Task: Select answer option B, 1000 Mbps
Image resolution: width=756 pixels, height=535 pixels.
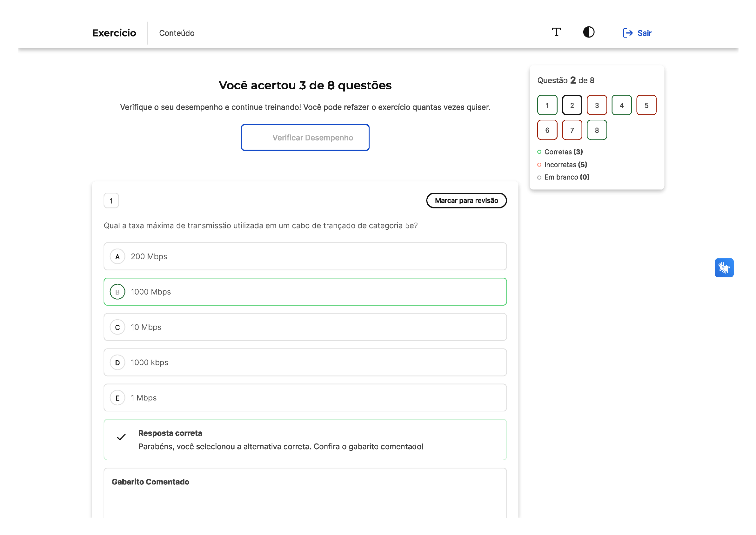Action: [x=305, y=292]
